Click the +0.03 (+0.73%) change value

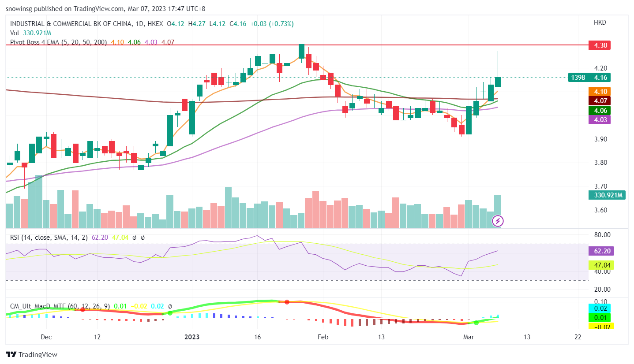click(272, 24)
